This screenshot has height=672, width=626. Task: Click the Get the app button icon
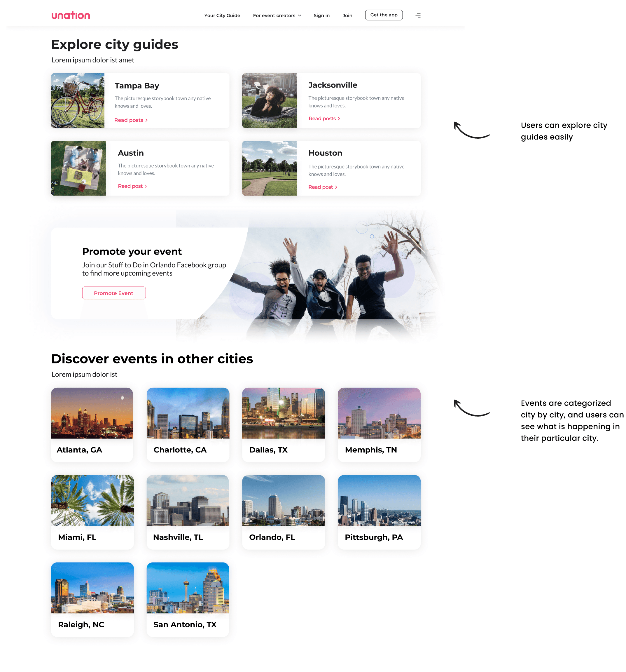pos(383,14)
